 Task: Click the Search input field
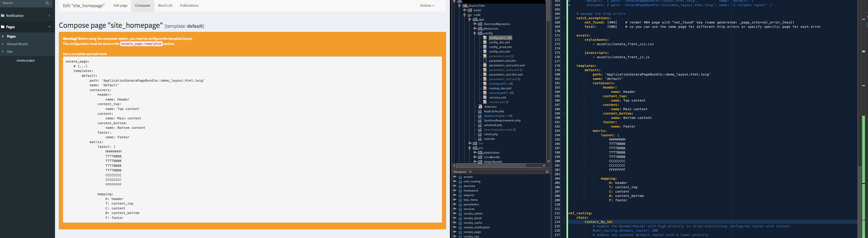(22, 3)
